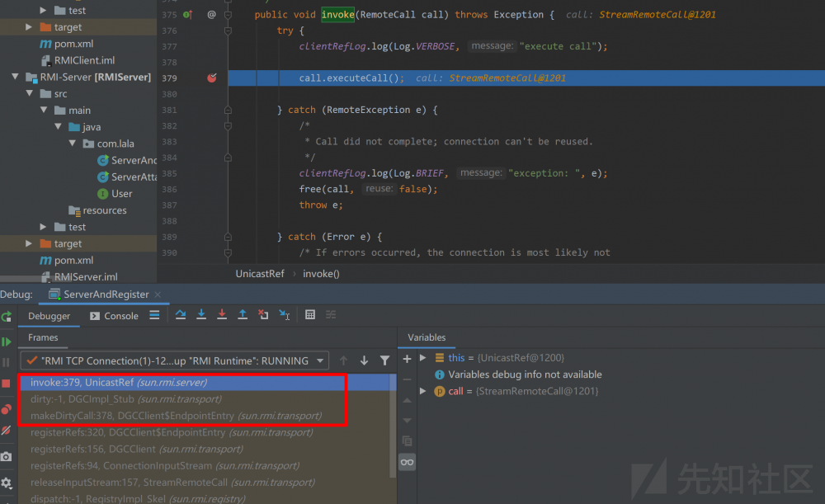This screenshot has width=825, height=504.
Task: Open pom.xml under RMI-Server
Action: 73,260
